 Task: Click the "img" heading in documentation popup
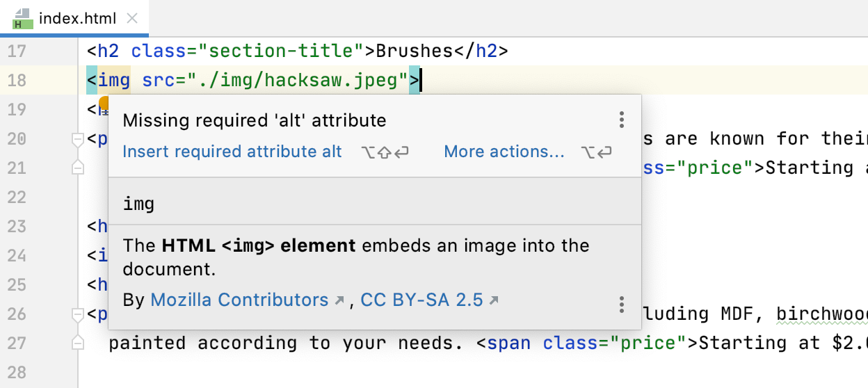click(138, 204)
